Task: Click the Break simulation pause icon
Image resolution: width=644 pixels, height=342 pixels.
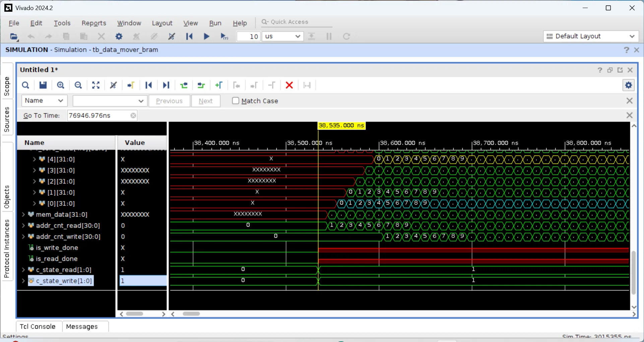Action: 329,37
